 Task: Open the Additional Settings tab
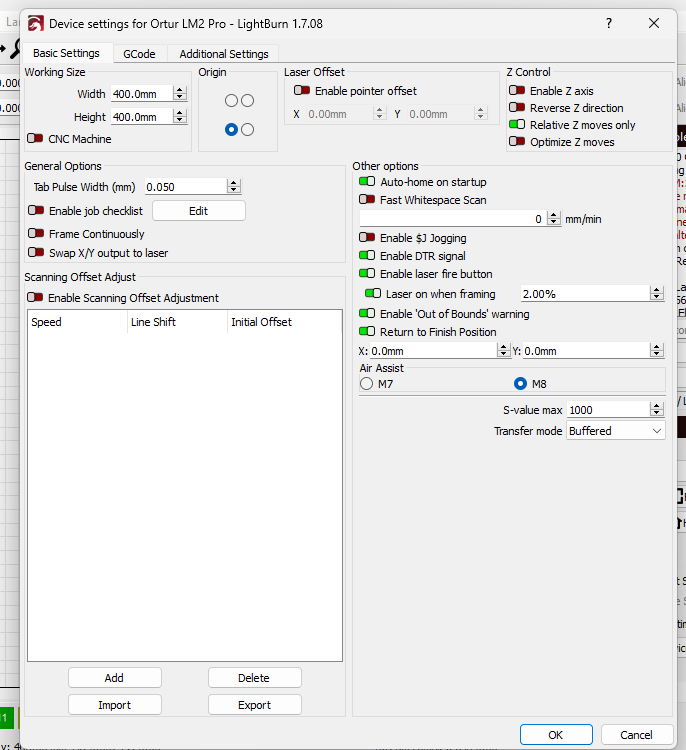[x=224, y=54]
